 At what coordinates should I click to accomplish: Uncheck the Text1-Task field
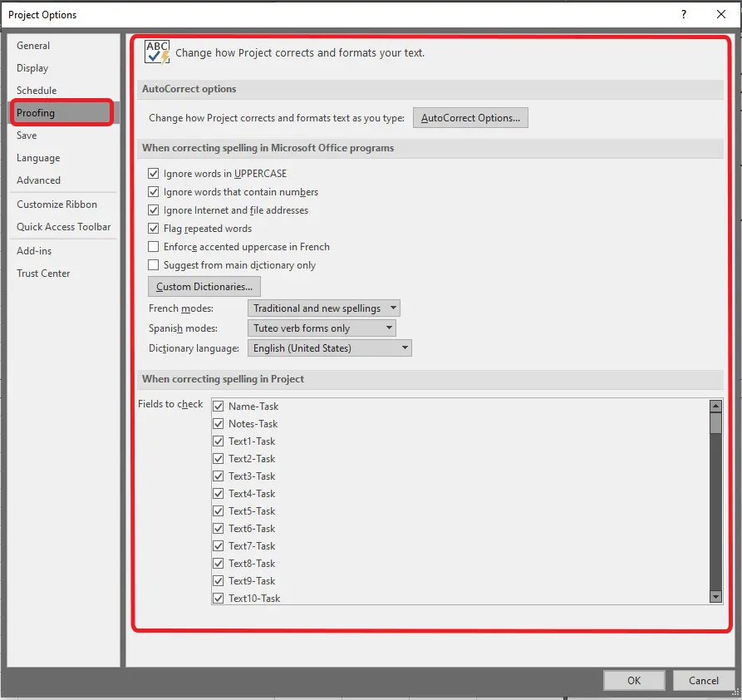219,441
